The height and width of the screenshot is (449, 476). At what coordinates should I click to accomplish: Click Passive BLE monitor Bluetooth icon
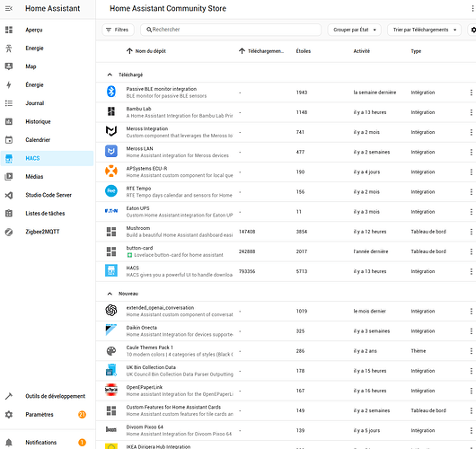pyautogui.click(x=111, y=92)
